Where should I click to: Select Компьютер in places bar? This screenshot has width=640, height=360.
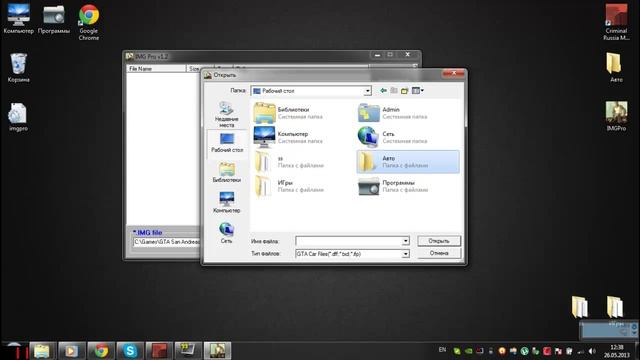coord(227,202)
